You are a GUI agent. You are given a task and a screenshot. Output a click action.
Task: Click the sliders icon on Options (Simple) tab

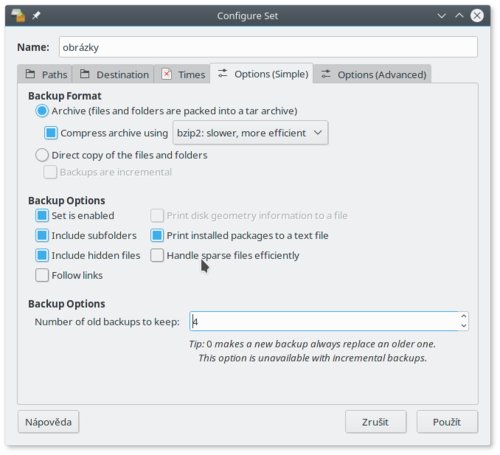(x=222, y=73)
